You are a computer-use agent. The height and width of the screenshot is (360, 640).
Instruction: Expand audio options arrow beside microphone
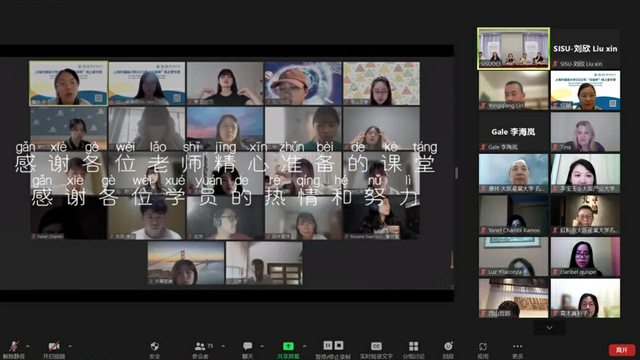28,346
